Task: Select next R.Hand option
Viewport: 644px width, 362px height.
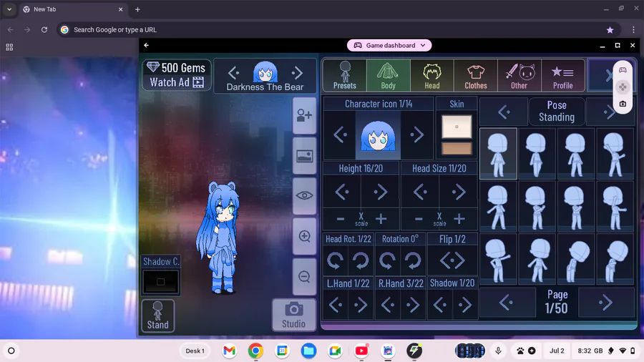Action: click(x=413, y=305)
